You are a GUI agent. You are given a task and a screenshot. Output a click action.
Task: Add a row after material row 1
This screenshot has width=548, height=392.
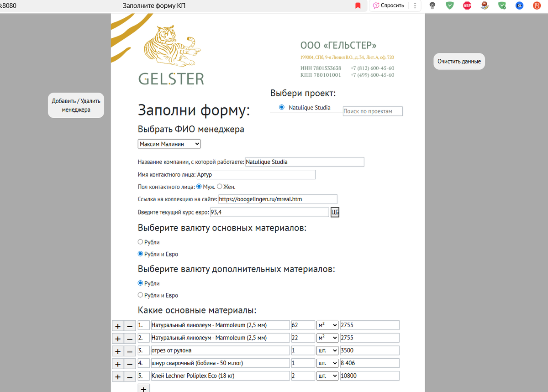pos(117,326)
